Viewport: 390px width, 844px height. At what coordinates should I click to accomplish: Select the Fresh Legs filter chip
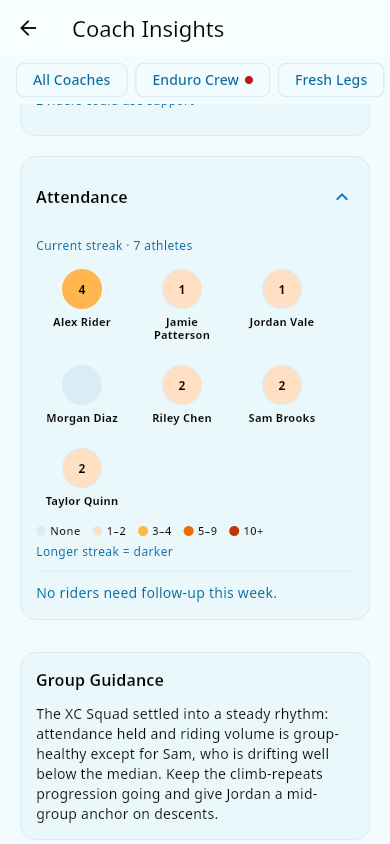pyautogui.click(x=331, y=80)
